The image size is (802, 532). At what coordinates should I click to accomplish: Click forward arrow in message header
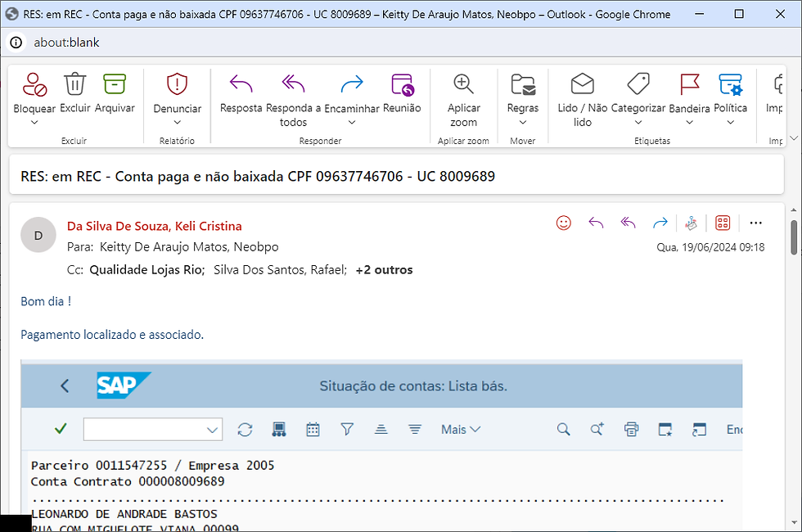pos(660,223)
